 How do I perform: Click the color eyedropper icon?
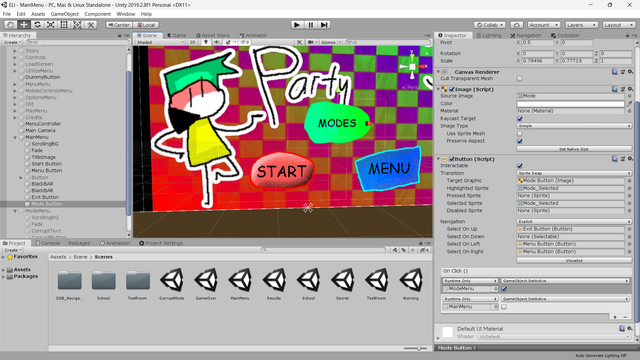click(629, 104)
